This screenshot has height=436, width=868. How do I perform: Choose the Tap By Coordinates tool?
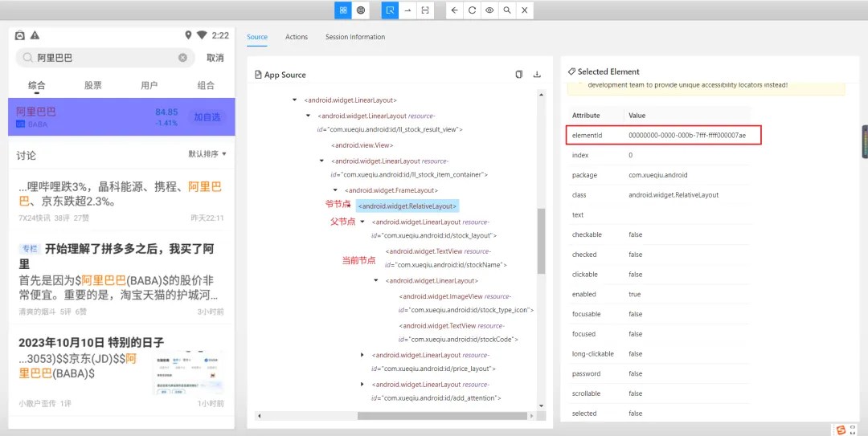(424, 10)
